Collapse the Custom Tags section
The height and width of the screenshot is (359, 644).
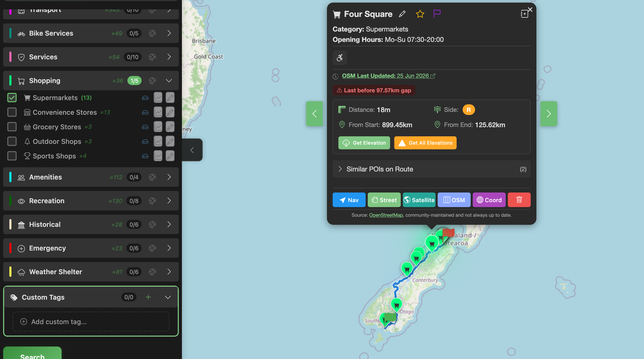168,297
